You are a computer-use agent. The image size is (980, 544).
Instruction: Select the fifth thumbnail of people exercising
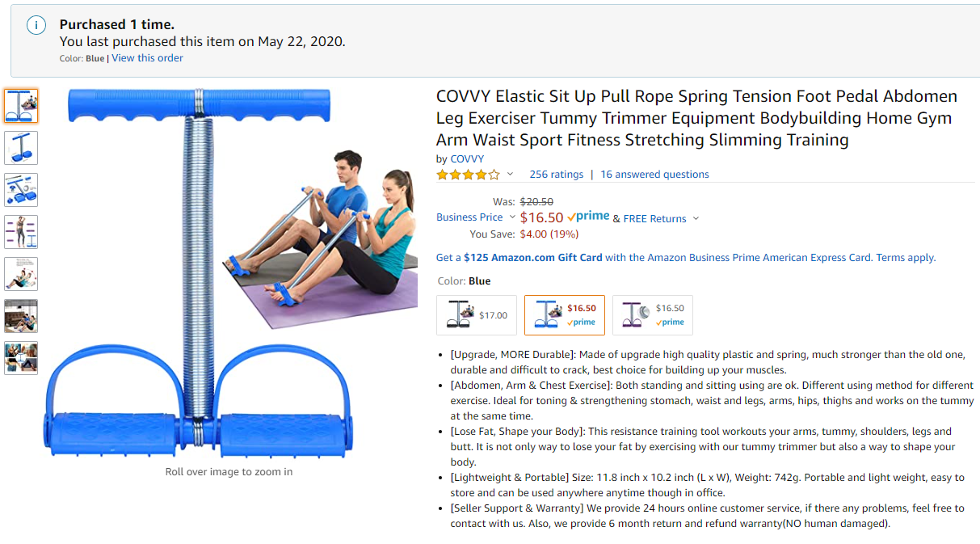21,273
